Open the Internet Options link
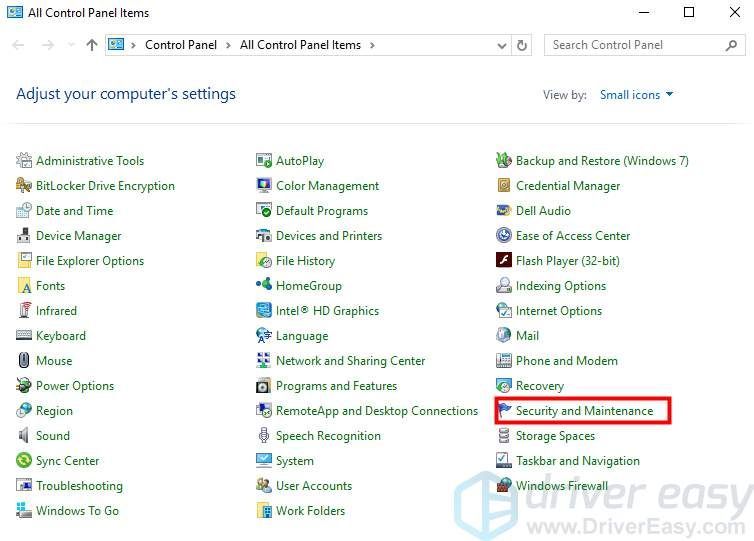The width and height of the screenshot is (754, 541). tap(559, 310)
